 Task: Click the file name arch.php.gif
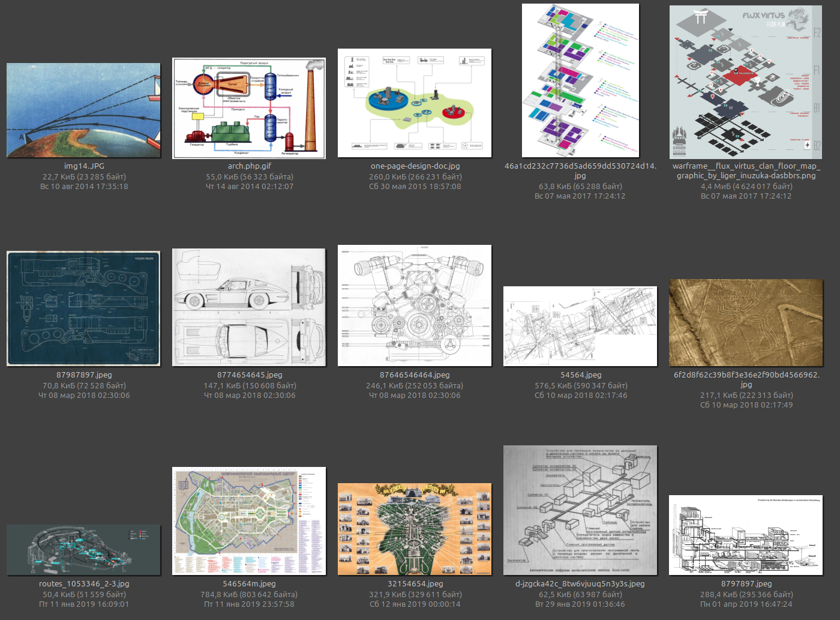(x=250, y=166)
